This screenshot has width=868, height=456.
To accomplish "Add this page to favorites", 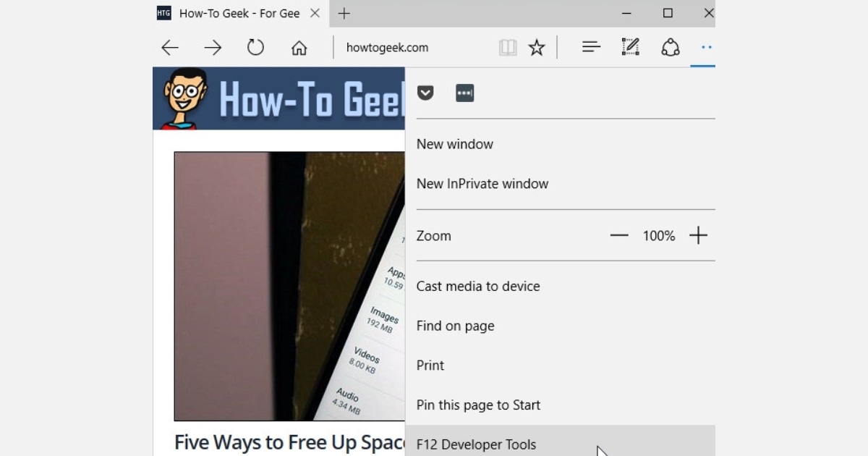I will [x=537, y=47].
